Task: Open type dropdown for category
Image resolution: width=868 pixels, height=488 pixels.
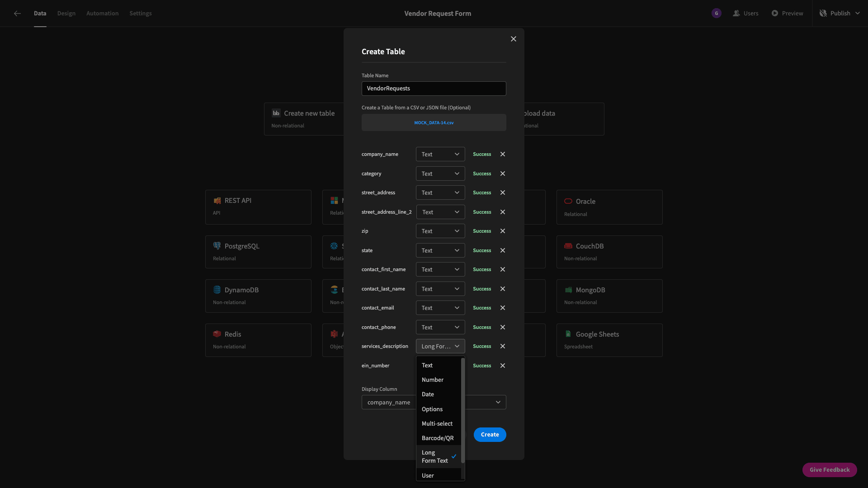Action: 440,174
